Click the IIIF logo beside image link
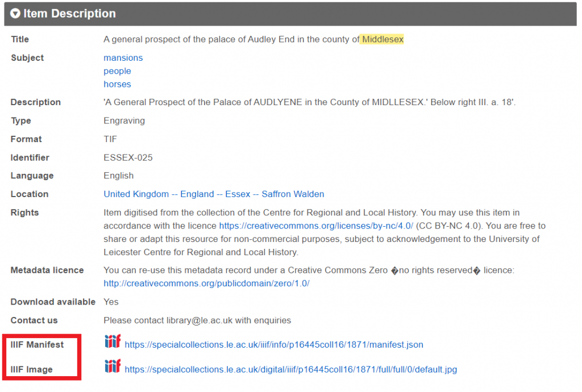This screenshot has height=392, width=582. click(113, 366)
